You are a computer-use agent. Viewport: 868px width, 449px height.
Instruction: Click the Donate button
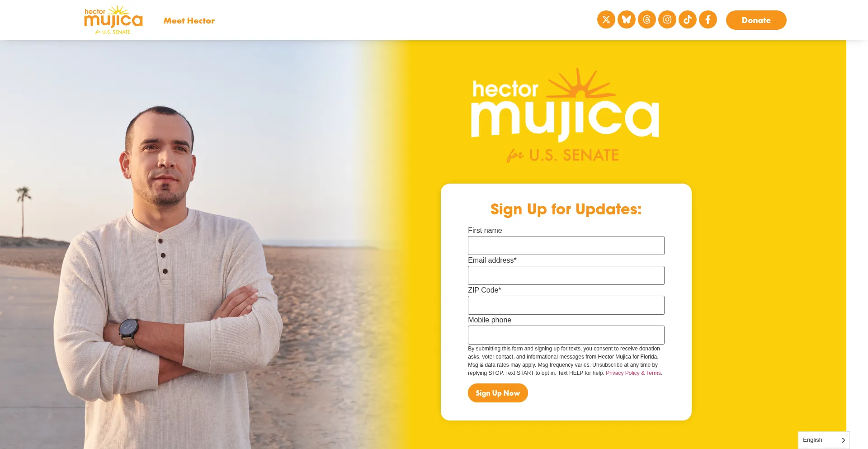(x=756, y=20)
